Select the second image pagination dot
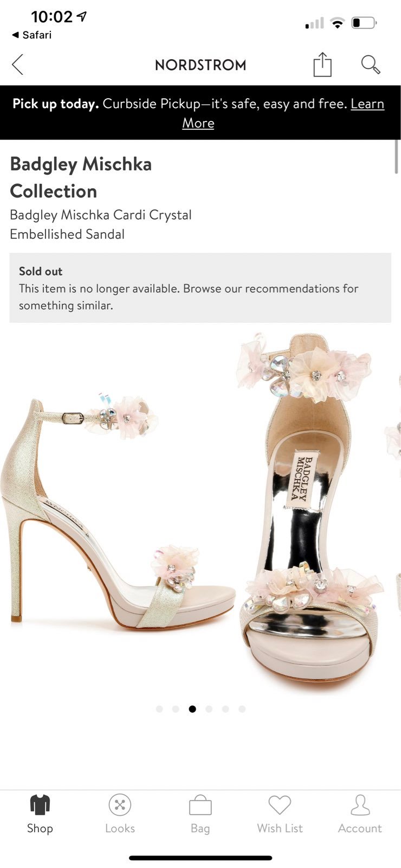 coord(176,709)
